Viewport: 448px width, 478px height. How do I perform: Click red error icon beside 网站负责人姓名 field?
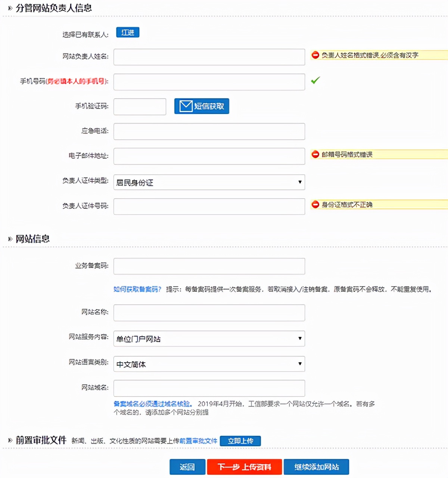315,55
